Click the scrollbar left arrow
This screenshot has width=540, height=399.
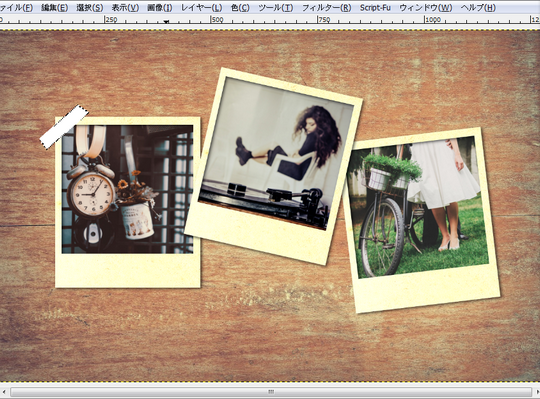(x=4, y=392)
